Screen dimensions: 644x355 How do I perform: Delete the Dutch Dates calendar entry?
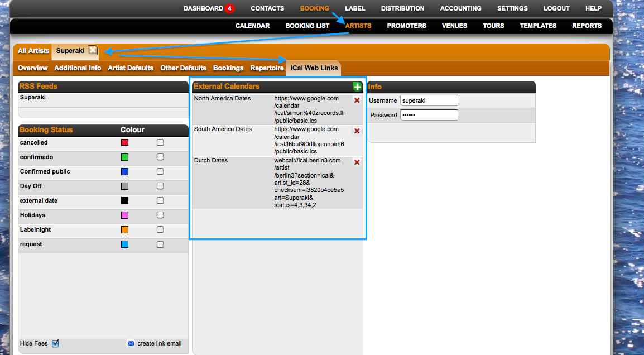coord(357,162)
